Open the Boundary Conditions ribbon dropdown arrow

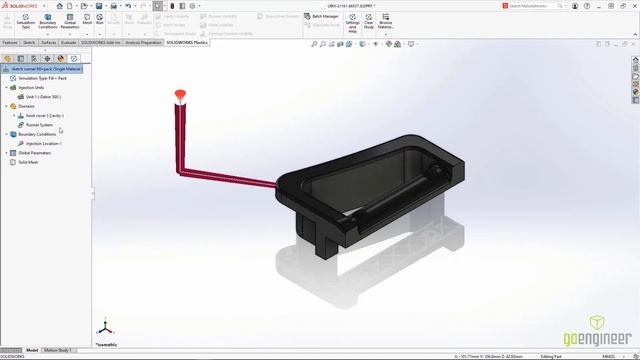click(x=47, y=34)
